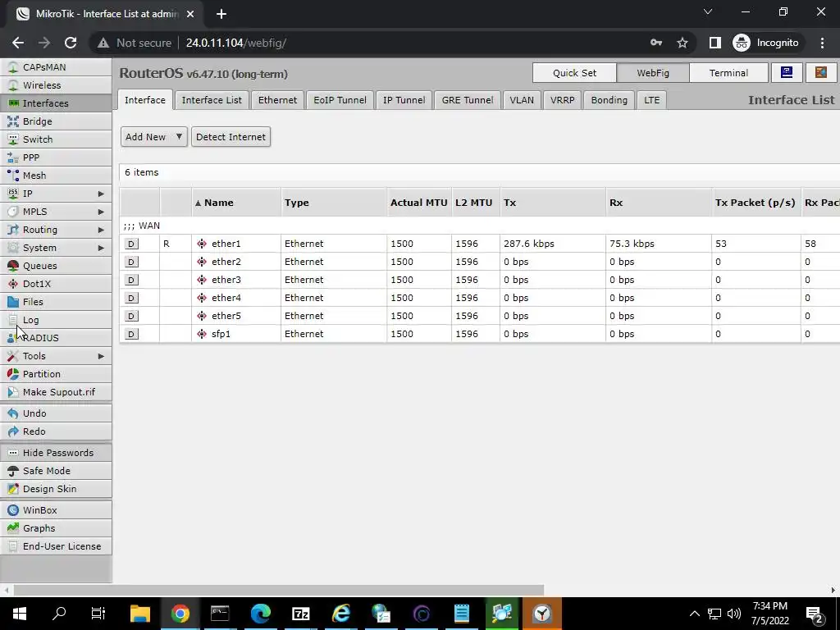This screenshot has height=630, width=840.
Task: Click the orange icon at top right
Action: (820, 73)
